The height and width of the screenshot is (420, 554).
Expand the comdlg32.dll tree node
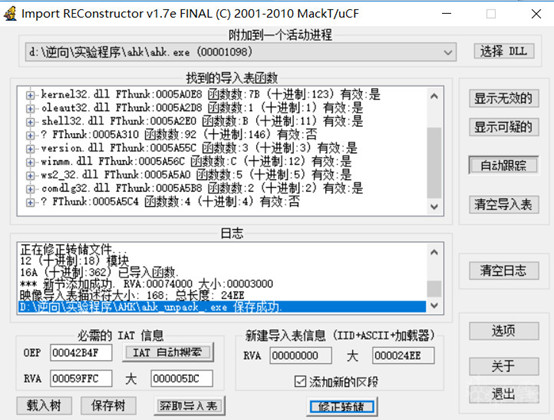tap(30, 189)
